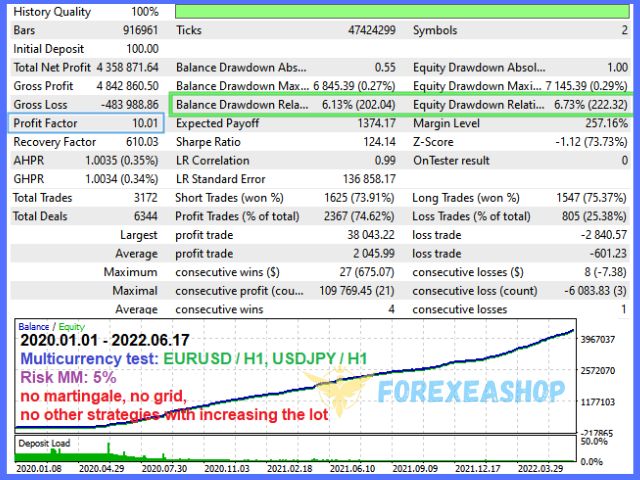Click the 1177103 balance axis label
Screen dimensions: 640x480
(598, 402)
